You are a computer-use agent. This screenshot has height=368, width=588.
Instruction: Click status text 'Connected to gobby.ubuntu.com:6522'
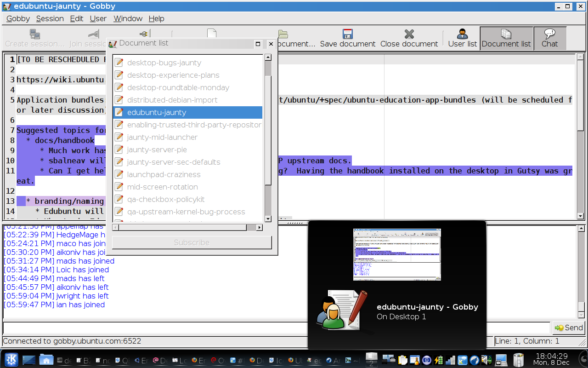[72, 341]
